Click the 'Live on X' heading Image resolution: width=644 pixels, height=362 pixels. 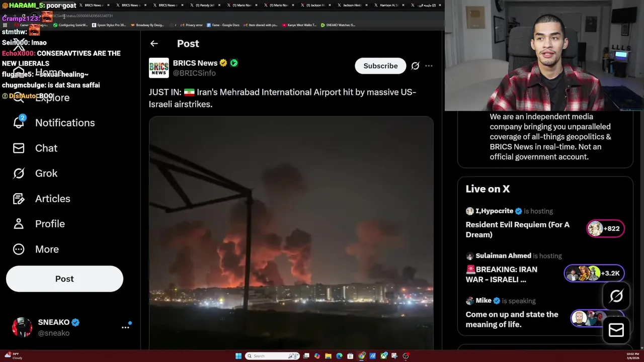[488, 189]
